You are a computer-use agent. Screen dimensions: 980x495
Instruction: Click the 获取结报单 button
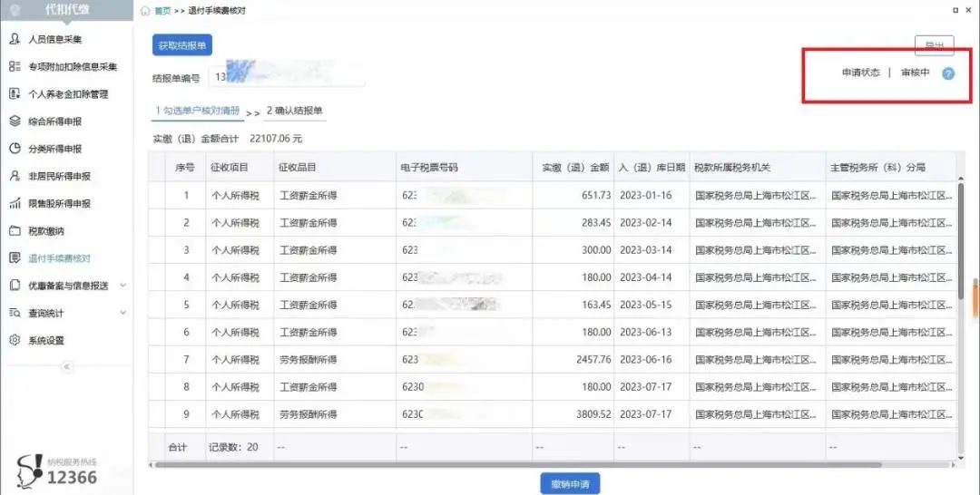point(181,45)
